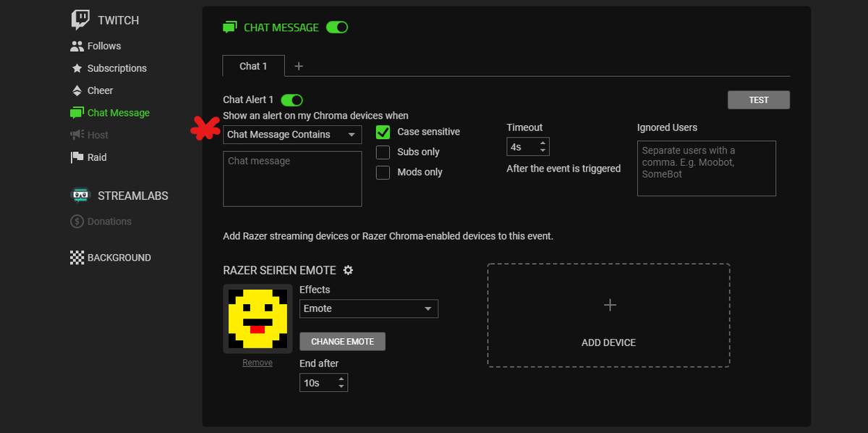
Task: Click the Host megaphone icon
Action: pyautogui.click(x=77, y=135)
